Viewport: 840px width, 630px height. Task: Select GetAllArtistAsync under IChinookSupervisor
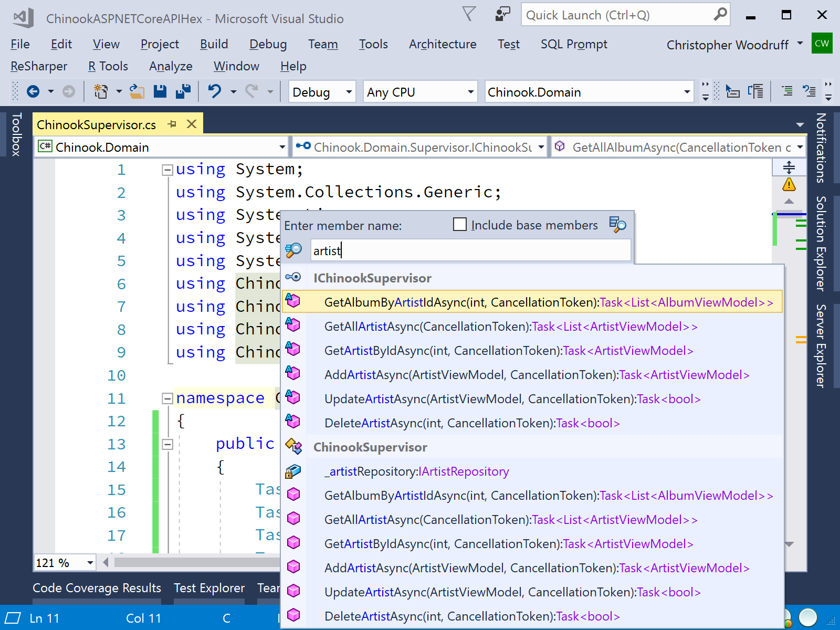(x=532, y=326)
